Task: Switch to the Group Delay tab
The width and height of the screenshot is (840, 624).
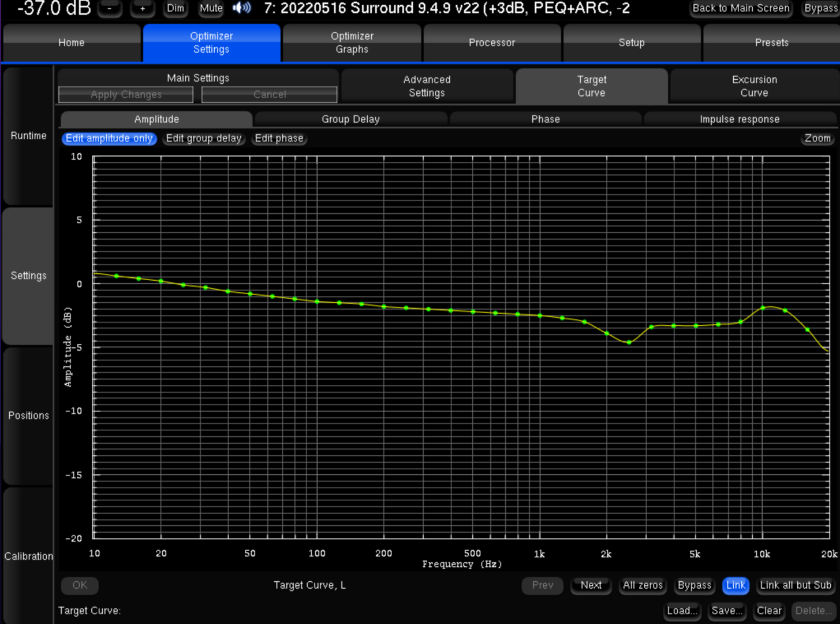Action: coord(350,119)
